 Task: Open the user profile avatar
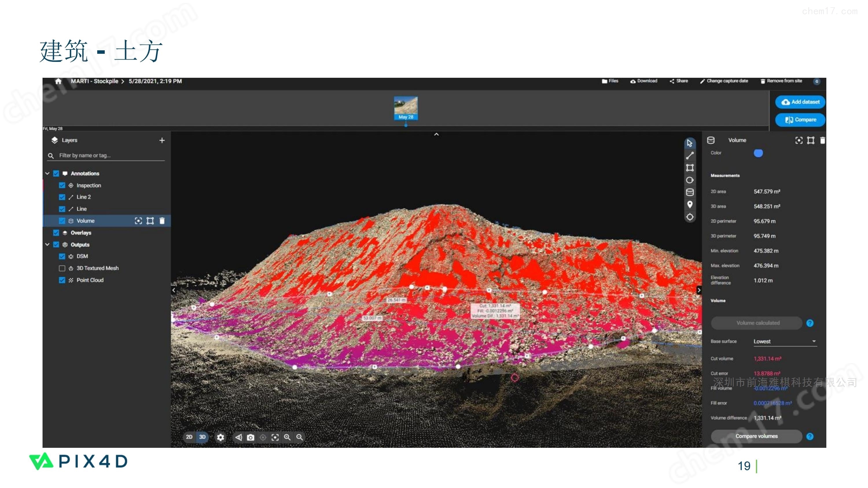pyautogui.click(x=816, y=81)
